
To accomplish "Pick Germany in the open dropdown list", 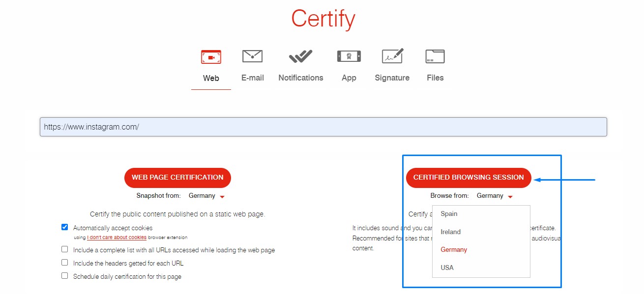I will (x=454, y=249).
